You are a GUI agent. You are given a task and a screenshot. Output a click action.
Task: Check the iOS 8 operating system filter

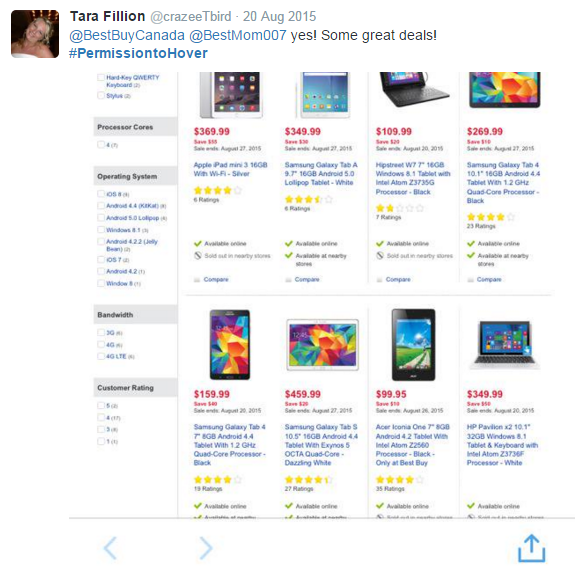[101, 194]
